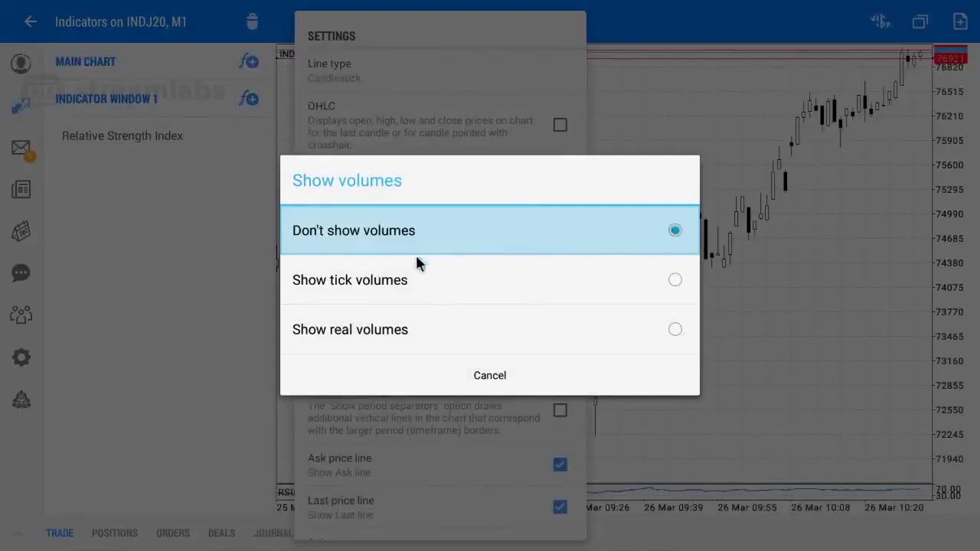The height and width of the screenshot is (551, 980).
Task: Open the account profile icon in sidebar
Action: tap(21, 64)
